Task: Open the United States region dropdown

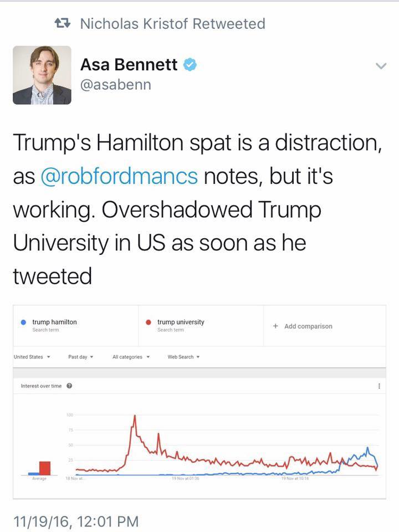Action: [32, 357]
